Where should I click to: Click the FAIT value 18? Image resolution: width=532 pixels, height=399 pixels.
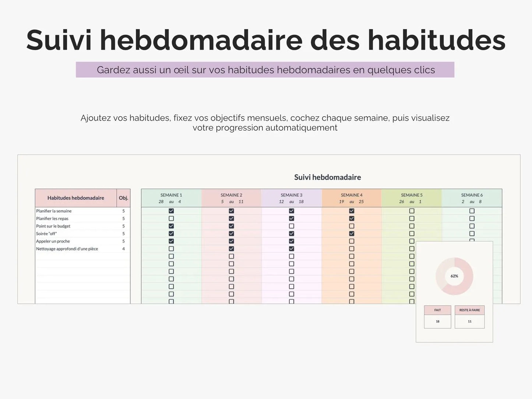(x=437, y=321)
